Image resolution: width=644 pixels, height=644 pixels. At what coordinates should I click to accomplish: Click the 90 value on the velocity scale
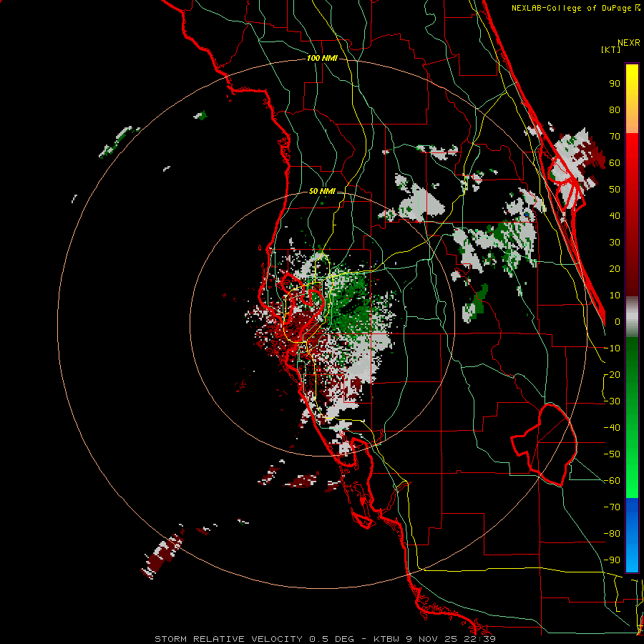[615, 84]
